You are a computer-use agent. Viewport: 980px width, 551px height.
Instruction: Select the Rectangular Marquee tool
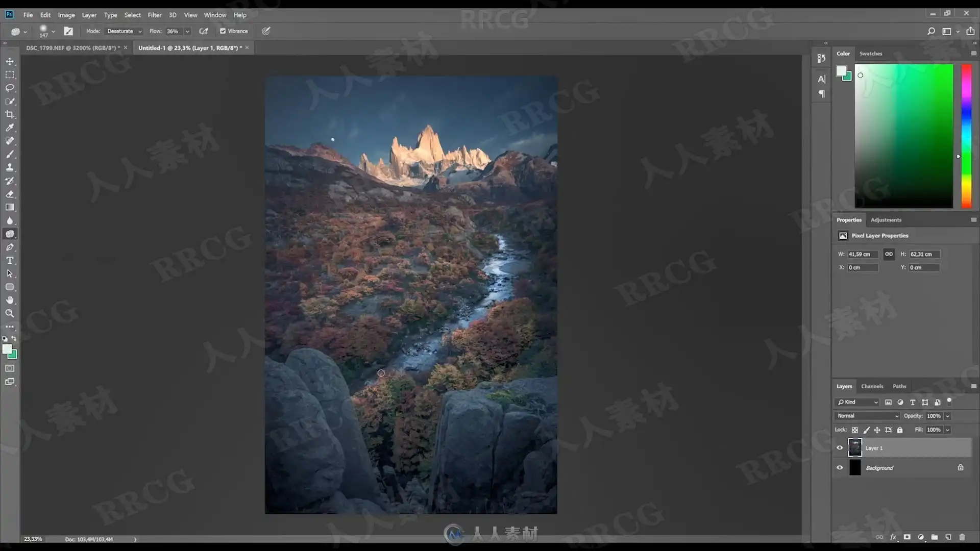click(x=10, y=74)
